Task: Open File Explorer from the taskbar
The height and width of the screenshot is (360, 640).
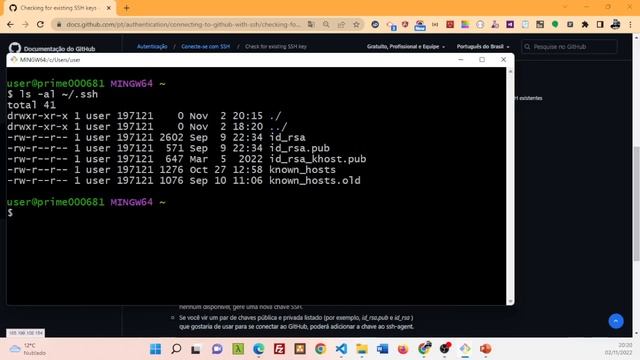Action: click(x=362, y=349)
